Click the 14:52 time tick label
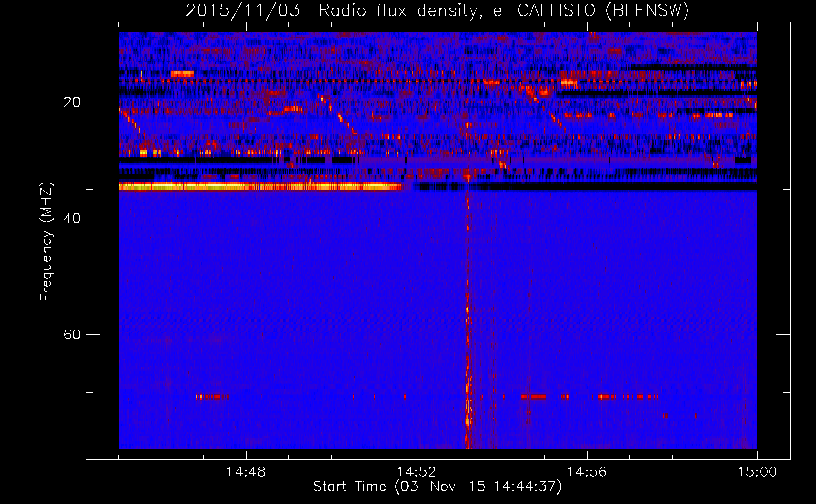Viewport: 816px width, 504px height. (x=417, y=472)
